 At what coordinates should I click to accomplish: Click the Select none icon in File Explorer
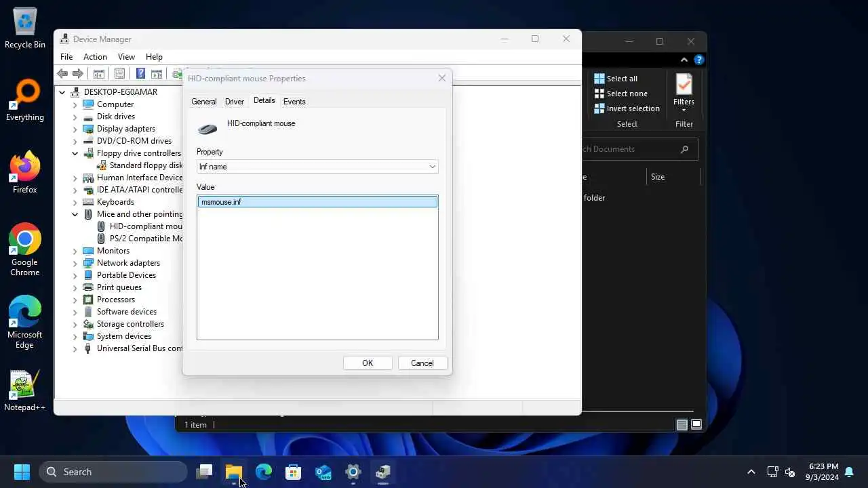599,94
